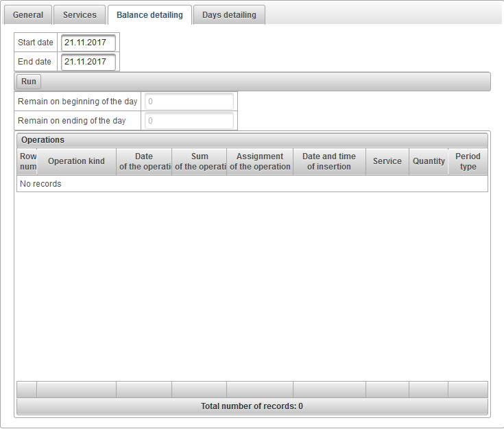Click the Total number of records footer

[252, 406]
